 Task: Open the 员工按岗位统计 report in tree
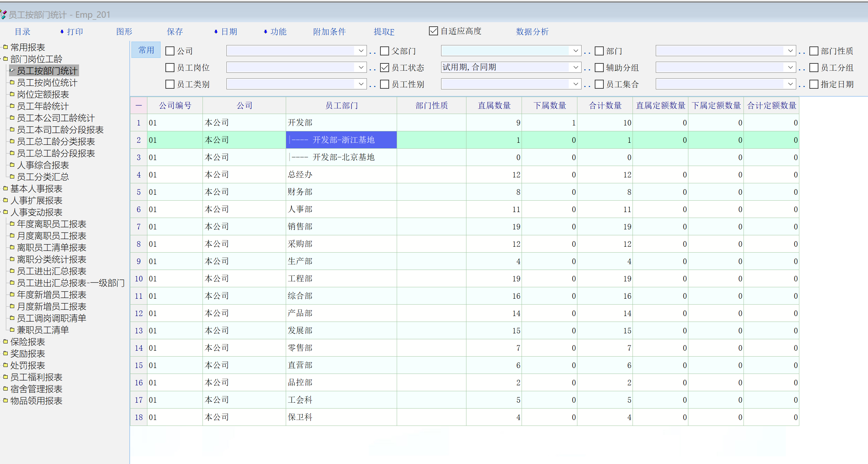(47, 82)
